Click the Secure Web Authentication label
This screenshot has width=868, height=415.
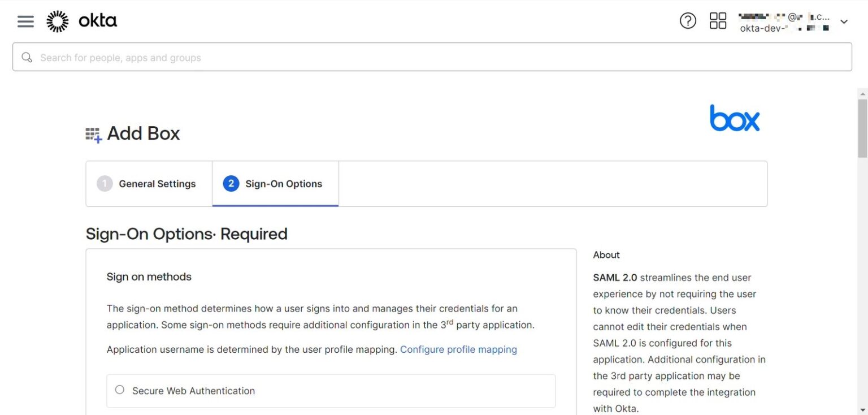coord(193,391)
